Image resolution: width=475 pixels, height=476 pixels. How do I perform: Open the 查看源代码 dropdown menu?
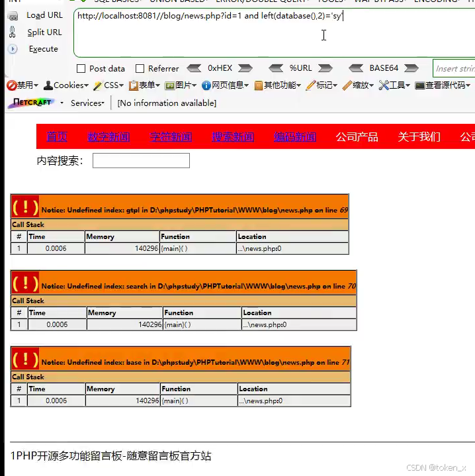[x=468, y=85]
